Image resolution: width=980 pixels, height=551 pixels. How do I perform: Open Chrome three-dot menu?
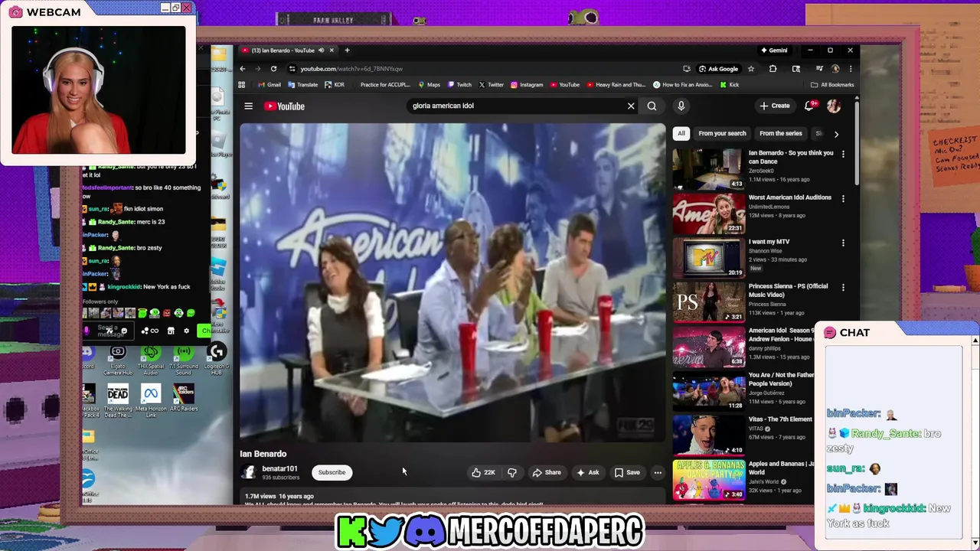850,69
